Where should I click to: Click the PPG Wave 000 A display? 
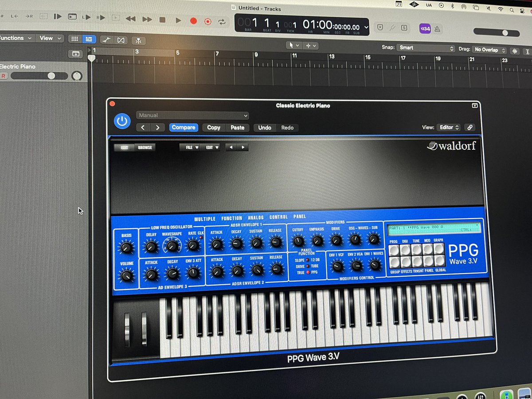coord(434,228)
